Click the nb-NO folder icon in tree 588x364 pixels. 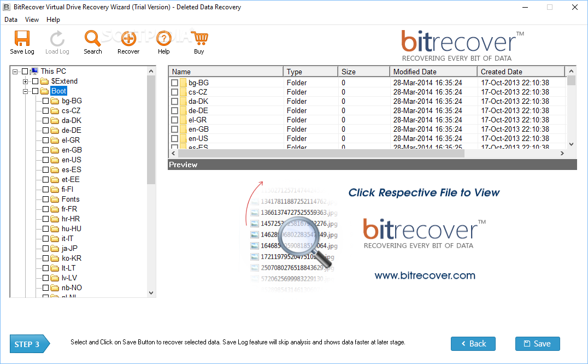tap(55, 288)
